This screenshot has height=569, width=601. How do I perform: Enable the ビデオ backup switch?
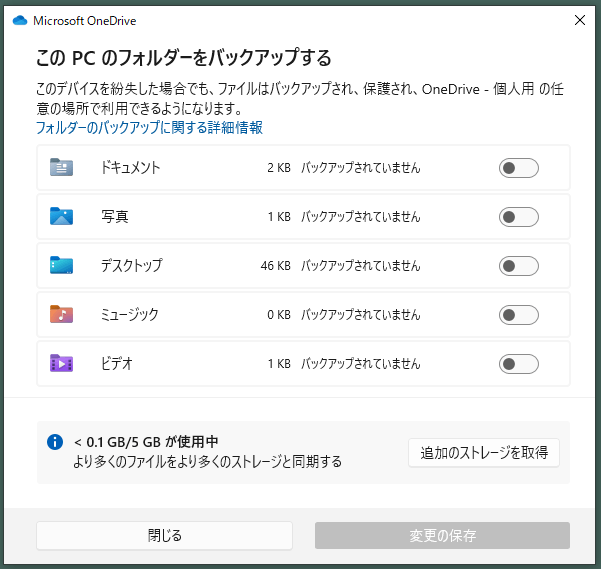[519, 364]
